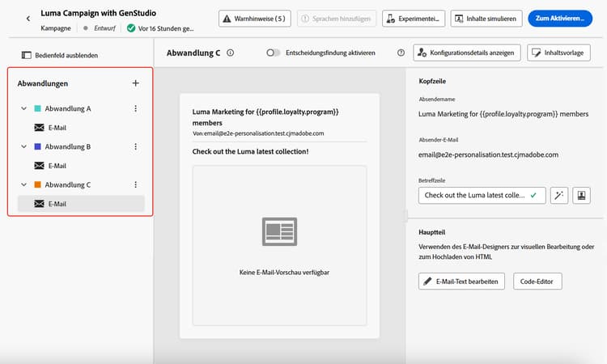Screen dimensions: 607x364
Task: Open Warnhinweise (5) alerts
Action: coord(255,19)
